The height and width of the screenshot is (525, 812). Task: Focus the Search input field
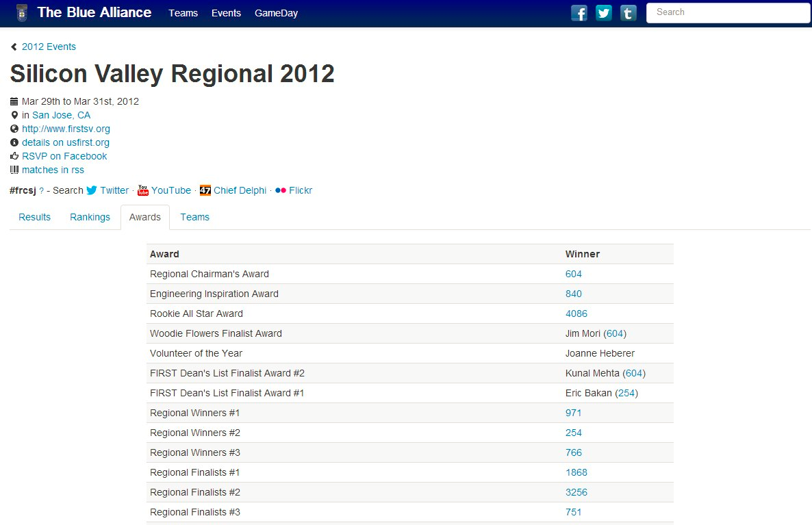(x=728, y=12)
